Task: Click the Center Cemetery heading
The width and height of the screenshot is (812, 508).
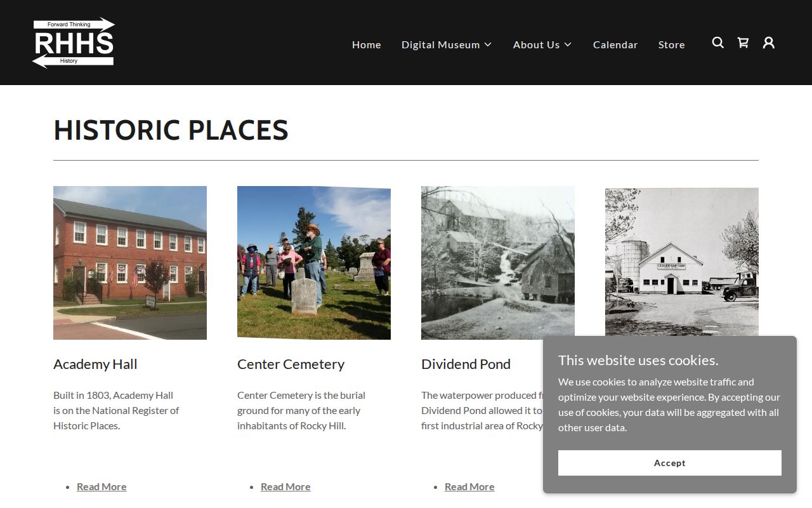Action: [x=291, y=364]
